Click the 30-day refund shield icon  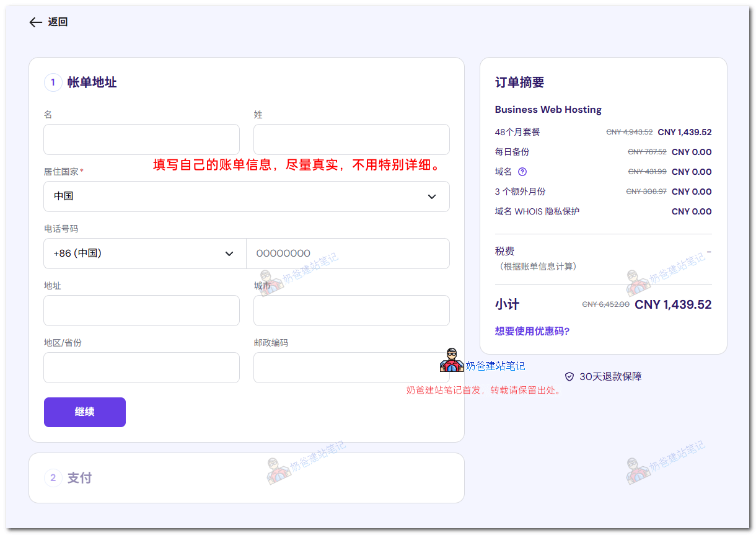point(569,376)
